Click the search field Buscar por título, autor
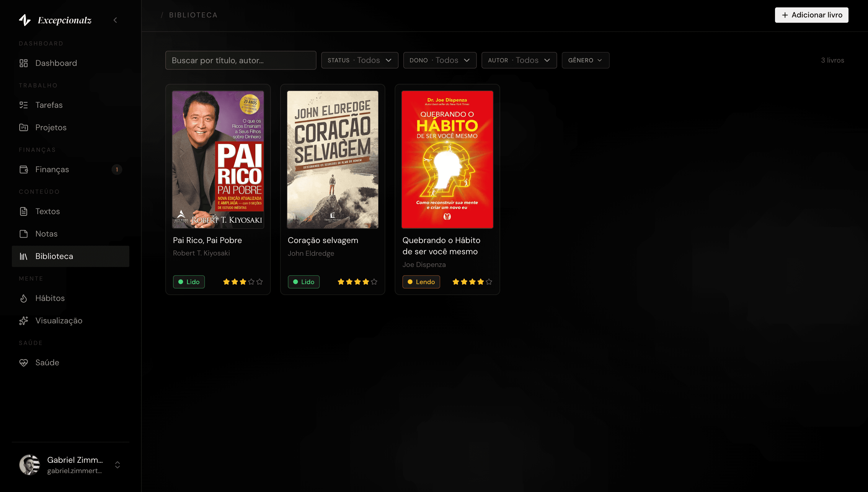The height and width of the screenshot is (492, 868). (x=241, y=60)
